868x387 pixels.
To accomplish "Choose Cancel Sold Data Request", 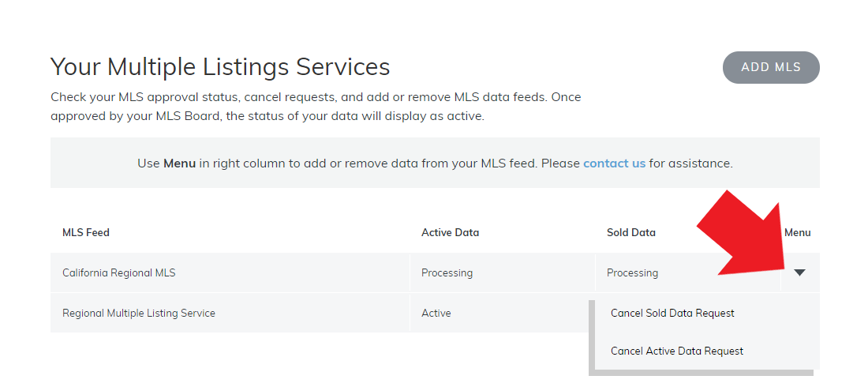I will 672,314.
